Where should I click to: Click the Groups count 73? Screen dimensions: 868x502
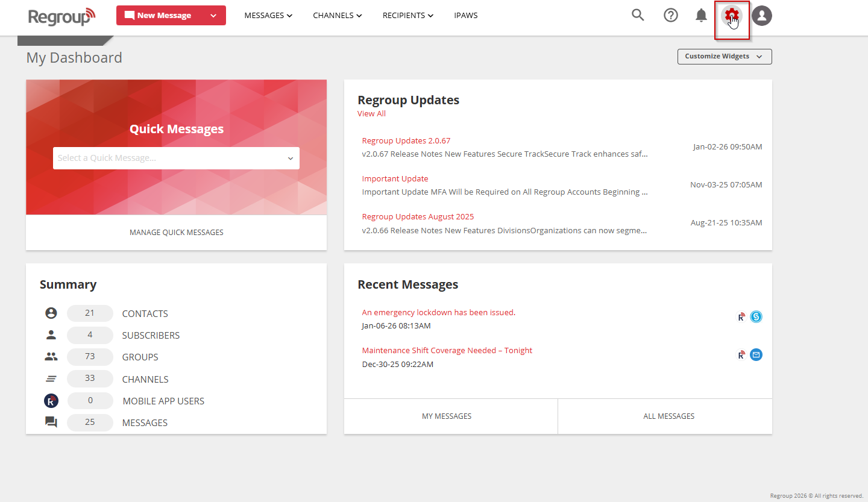[x=90, y=357]
